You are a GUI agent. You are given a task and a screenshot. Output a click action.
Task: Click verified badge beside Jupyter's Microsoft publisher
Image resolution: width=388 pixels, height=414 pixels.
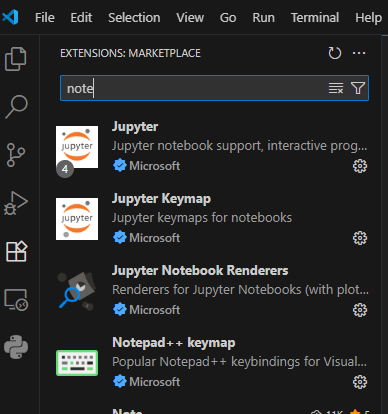(x=120, y=166)
